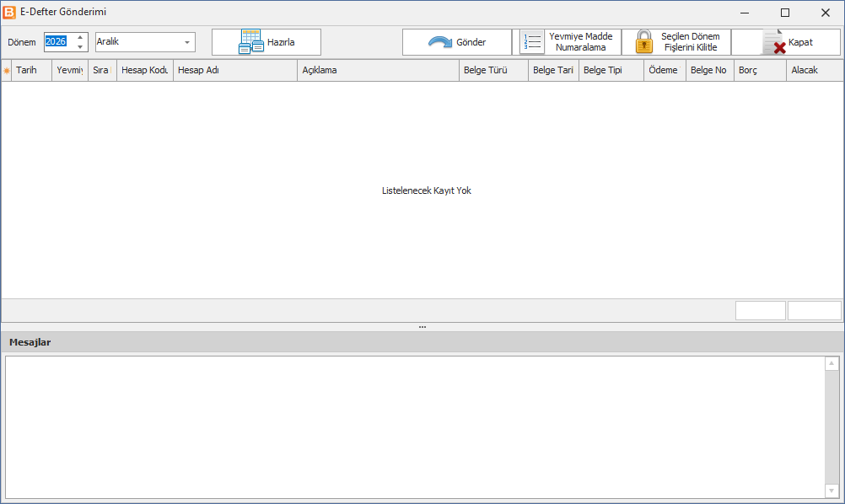Sort by the Sıra column header
This screenshot has width=845, height=504.
pyautogui.click(x=102, y=71)
